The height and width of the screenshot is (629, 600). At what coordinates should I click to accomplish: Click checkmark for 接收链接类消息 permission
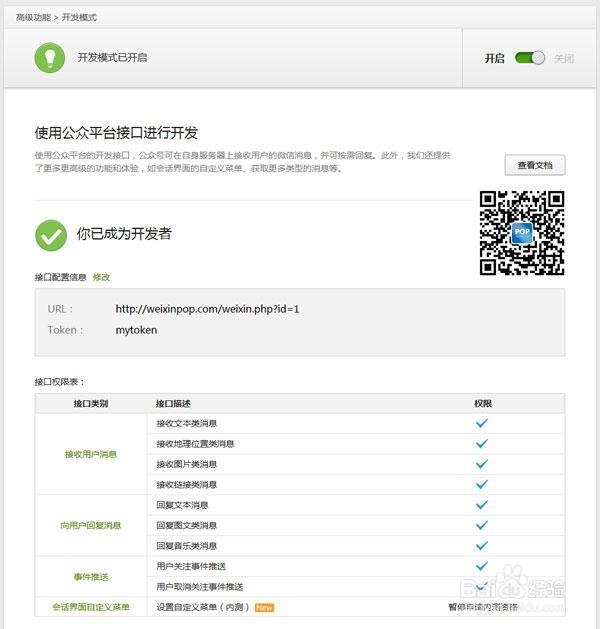[482, 484]
